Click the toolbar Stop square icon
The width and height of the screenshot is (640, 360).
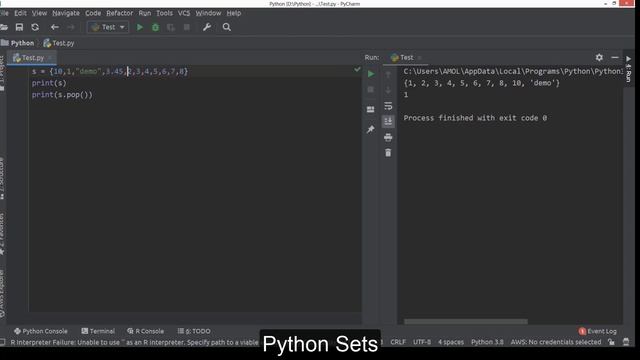click(187, 27)
